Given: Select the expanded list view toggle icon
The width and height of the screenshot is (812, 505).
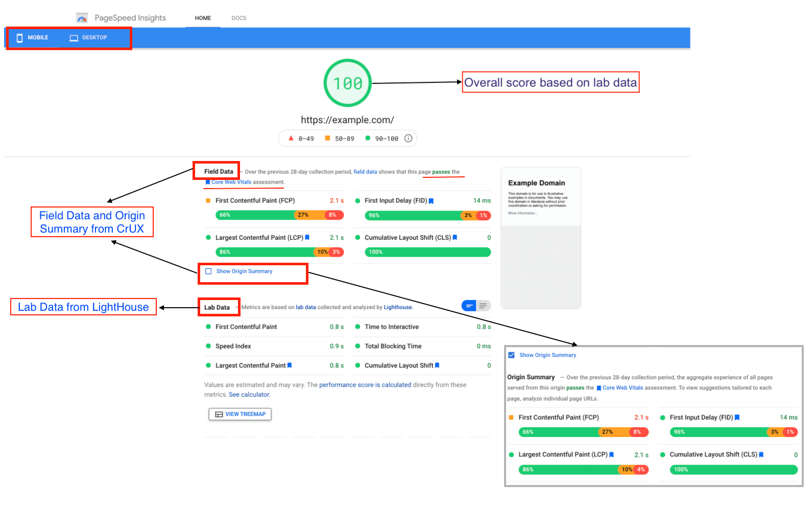Looking at the screenshot, I should coord(483,306).
